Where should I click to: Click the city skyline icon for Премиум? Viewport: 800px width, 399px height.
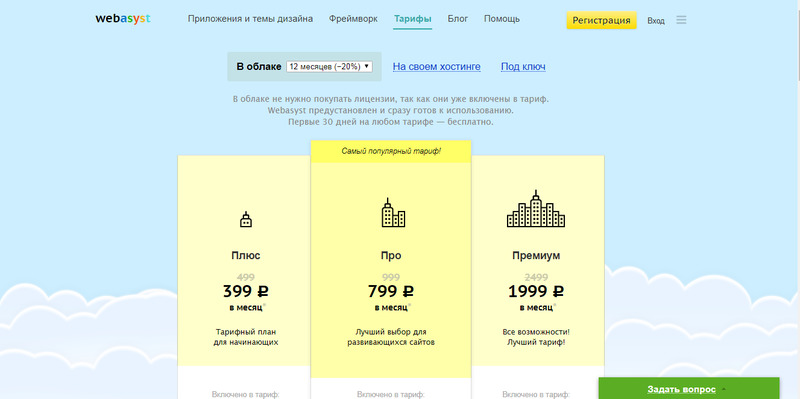(x=536, y=209)
